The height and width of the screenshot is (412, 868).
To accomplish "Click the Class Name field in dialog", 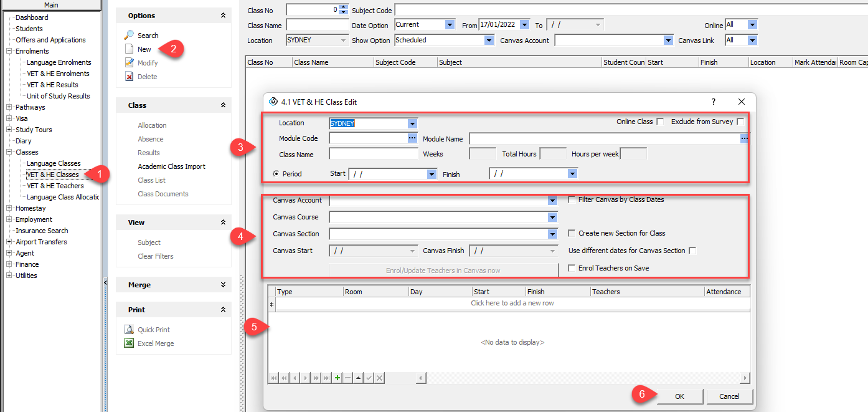I will (x=374, y=154).
